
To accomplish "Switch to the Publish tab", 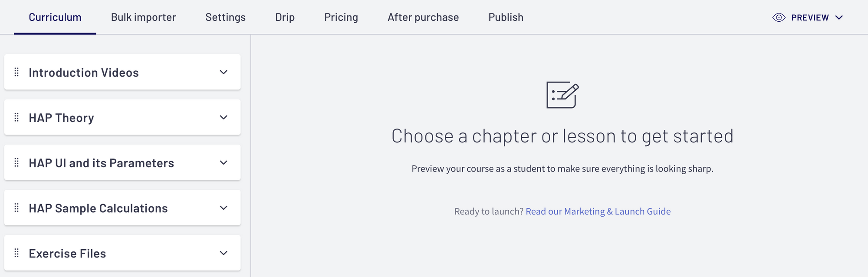I will (506, 17).
